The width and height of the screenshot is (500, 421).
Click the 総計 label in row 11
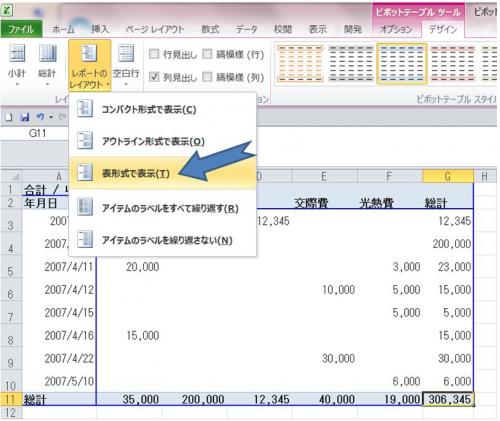pyautogui.click(x=59, y=399)
